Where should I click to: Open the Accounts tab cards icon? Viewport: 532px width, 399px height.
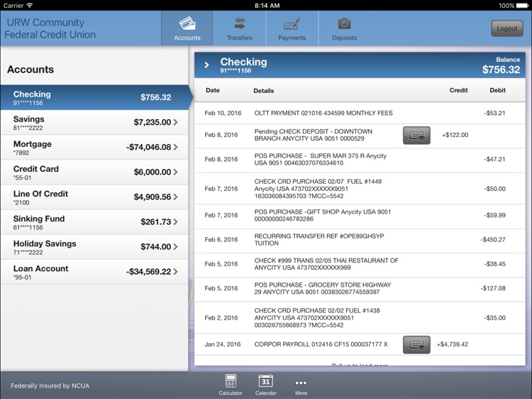pyautogui.click(x=187, y=23)
